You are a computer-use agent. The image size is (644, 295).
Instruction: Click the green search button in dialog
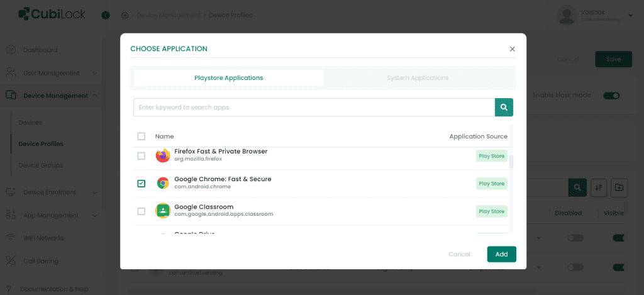click(504, 107)
